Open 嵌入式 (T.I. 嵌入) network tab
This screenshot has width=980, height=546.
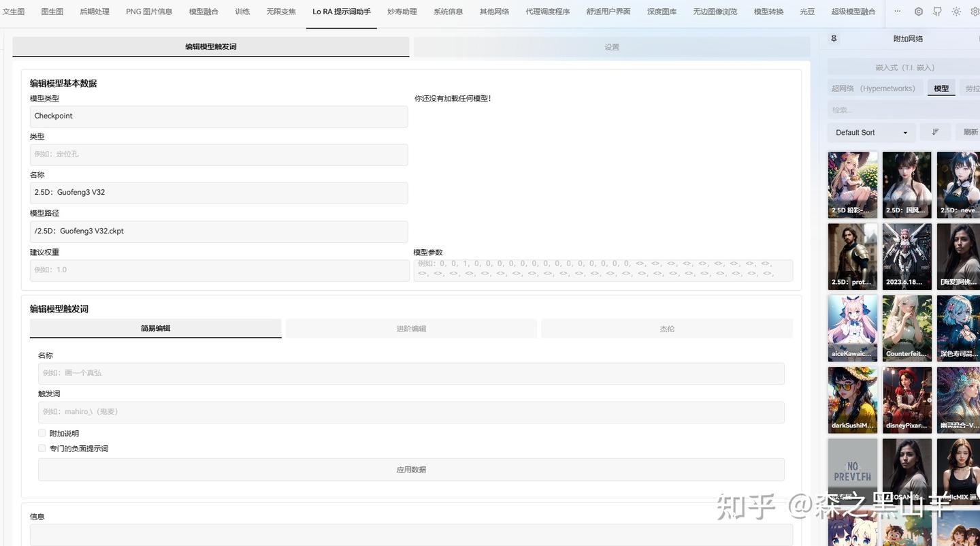pos(905,67)
